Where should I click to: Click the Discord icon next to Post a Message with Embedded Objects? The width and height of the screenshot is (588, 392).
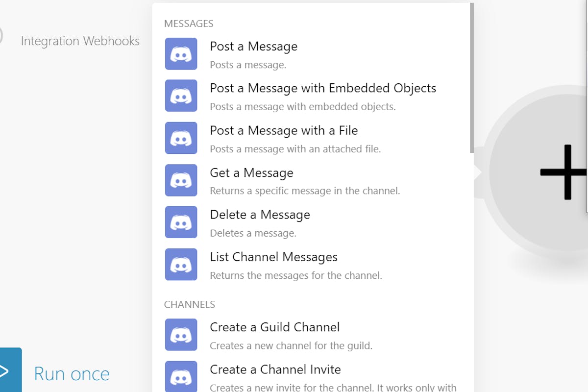[181, 96]
